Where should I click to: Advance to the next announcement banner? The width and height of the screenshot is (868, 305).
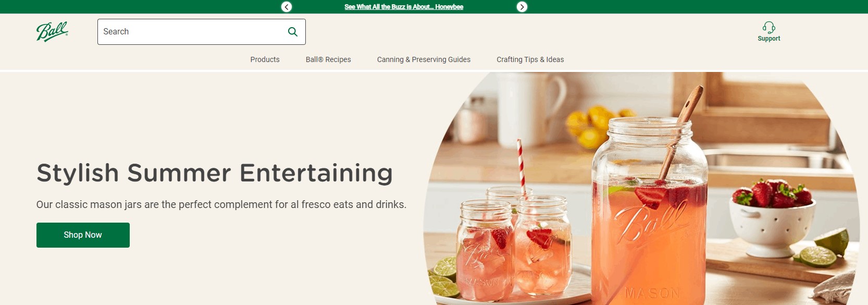522,7
